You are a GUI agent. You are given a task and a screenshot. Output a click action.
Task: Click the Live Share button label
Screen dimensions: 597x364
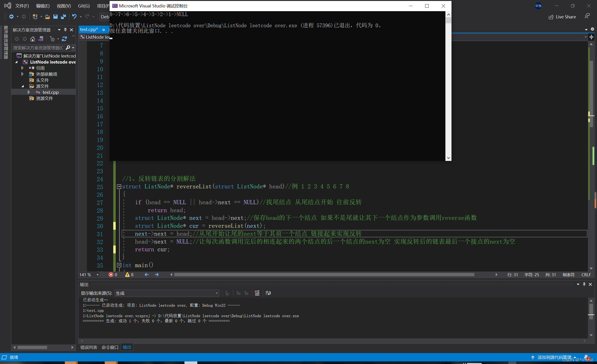(566, 17)
